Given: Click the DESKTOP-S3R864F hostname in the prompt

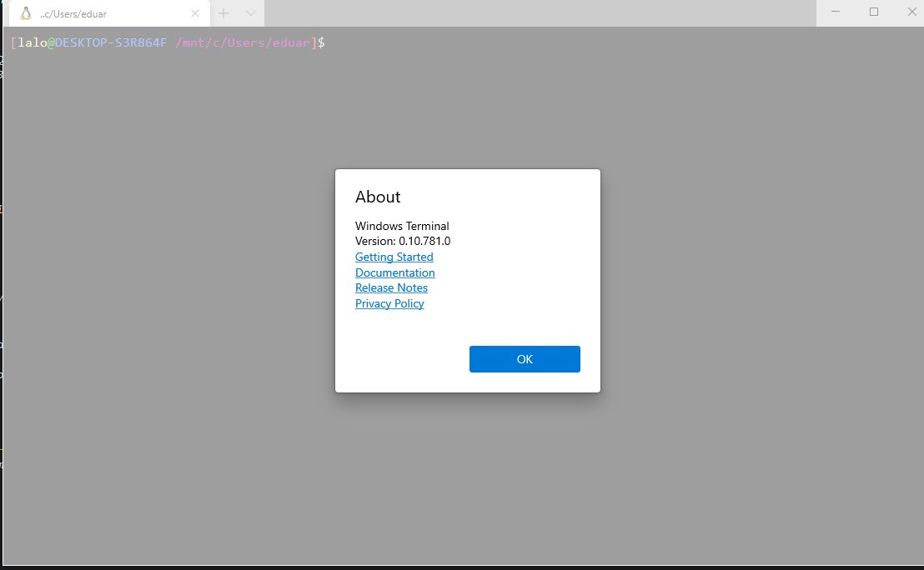Looking at the screenshot, I should 111,42.
